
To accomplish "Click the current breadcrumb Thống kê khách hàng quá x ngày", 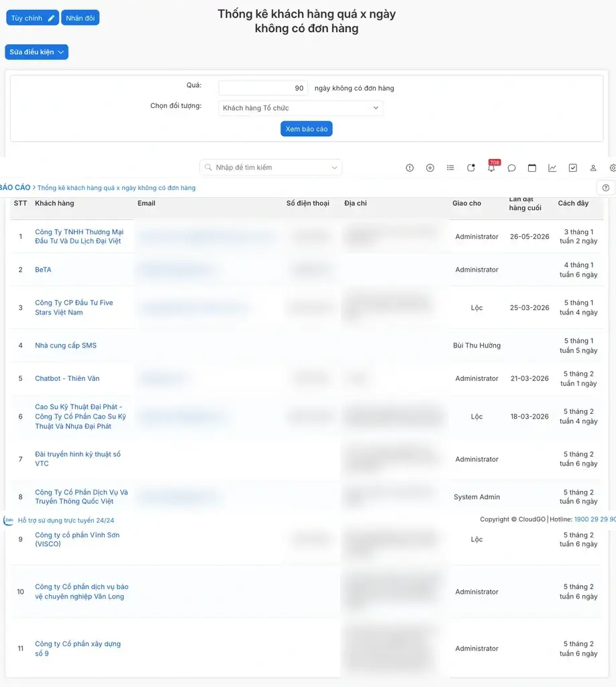I will coord(117,188).
